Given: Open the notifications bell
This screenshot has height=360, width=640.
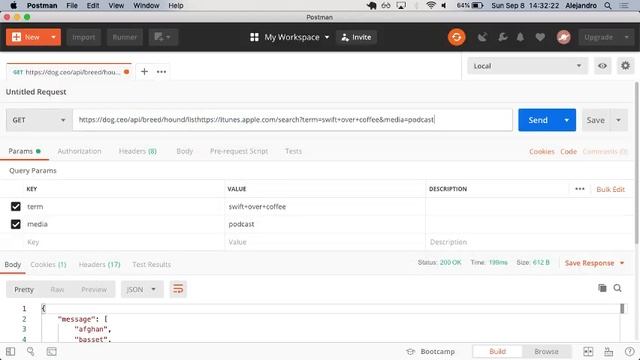Looking at the screenshot, I should [x=520, y=37].
